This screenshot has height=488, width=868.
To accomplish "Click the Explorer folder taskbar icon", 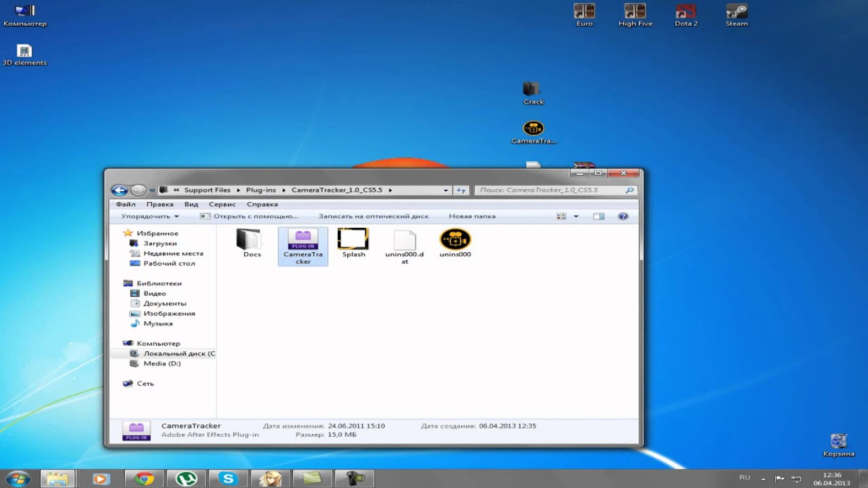I will (57, 479).
